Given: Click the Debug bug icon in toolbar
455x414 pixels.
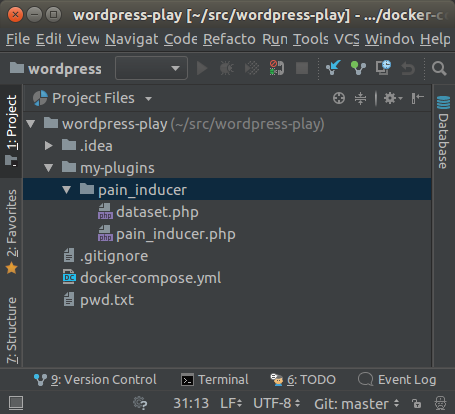Looking at the screenshot, I should pyautogui.click(x=227, y=68).
